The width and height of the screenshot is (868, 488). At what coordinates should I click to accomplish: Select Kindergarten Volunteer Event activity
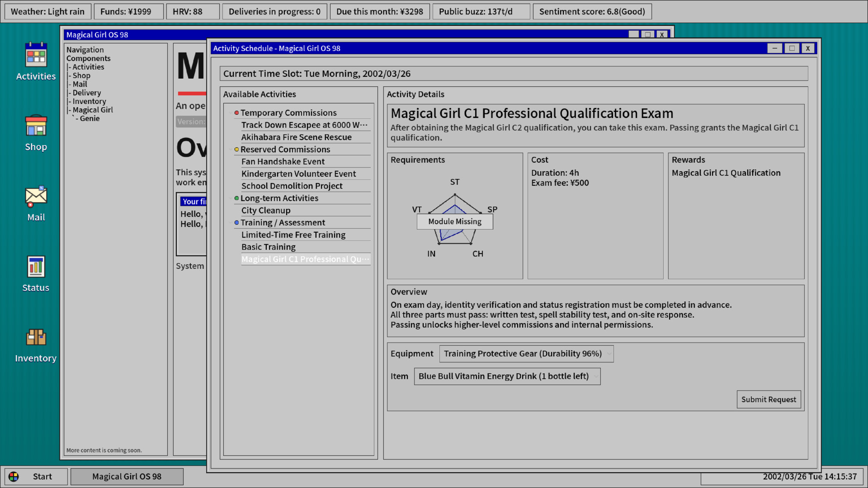[298, 174]
